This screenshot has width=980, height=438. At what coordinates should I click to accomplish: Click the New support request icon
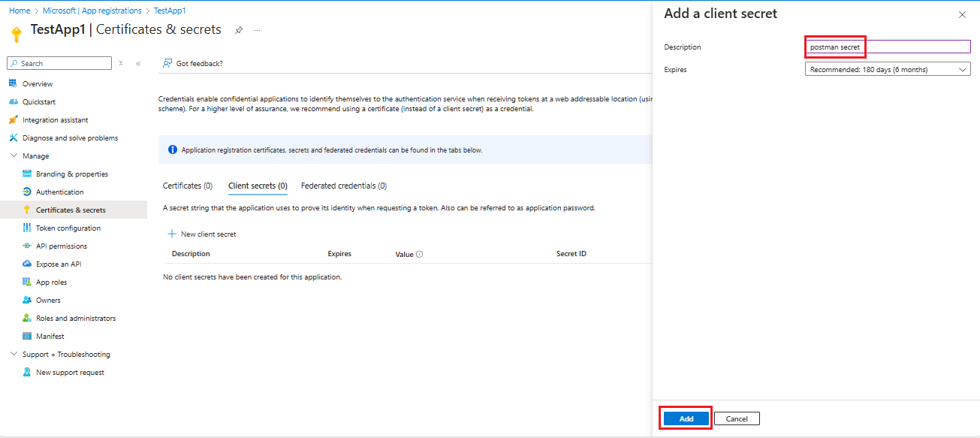tap(27, 372)
